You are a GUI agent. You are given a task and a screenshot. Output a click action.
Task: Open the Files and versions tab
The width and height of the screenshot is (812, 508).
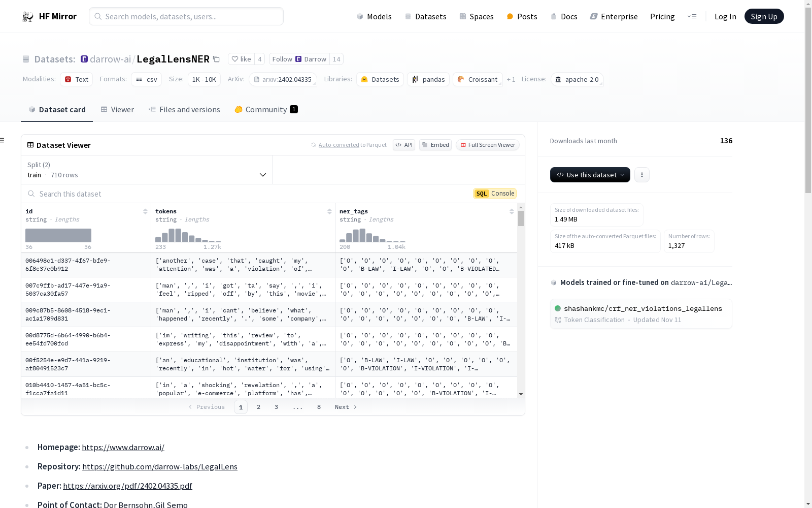(x=184, y=110)
